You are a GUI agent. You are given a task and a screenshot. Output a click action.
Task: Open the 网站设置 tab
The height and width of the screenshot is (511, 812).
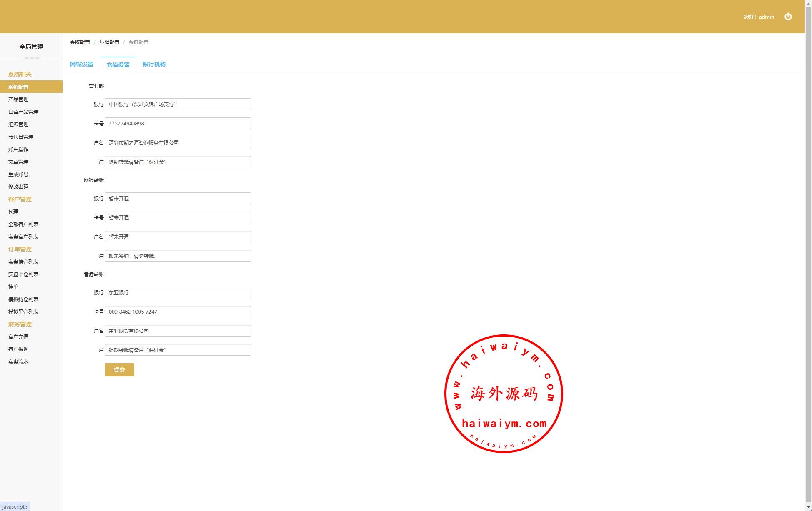82,64
